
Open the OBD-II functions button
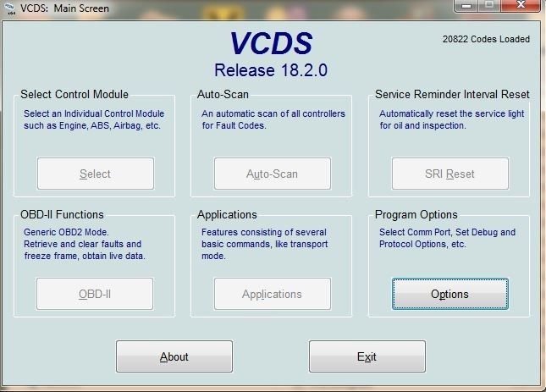pyautogui.click(x=95, y=294)
